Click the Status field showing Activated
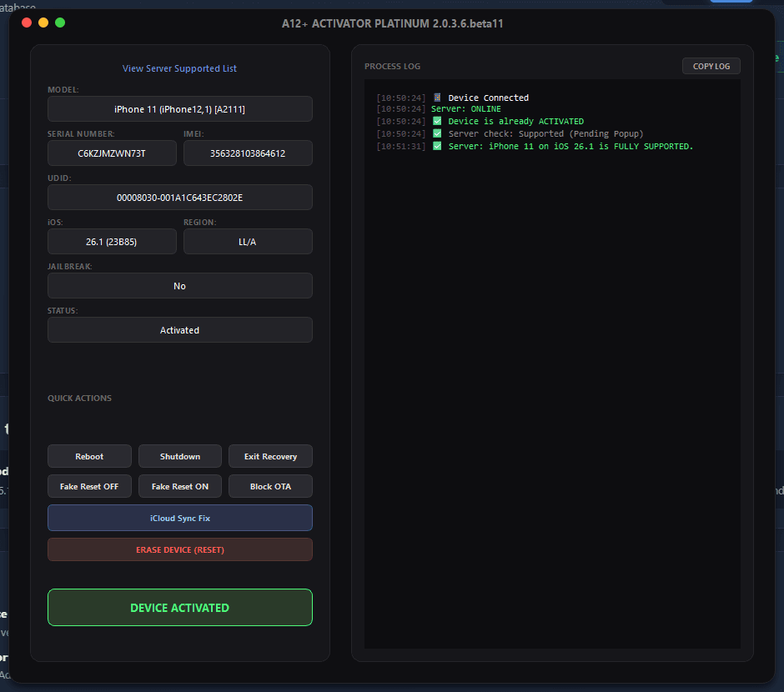The height and width of the screenshot is (692, 784). pos(180,330)
